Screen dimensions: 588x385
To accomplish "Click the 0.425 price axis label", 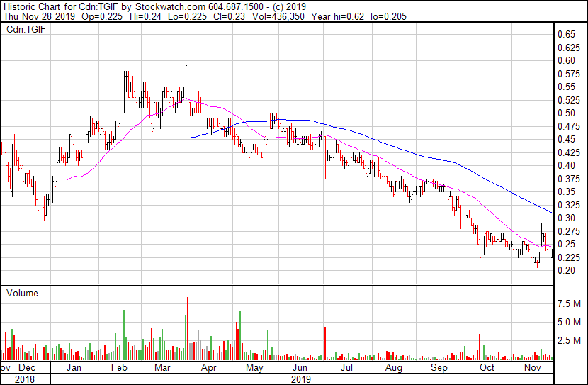I will [569, 152].
